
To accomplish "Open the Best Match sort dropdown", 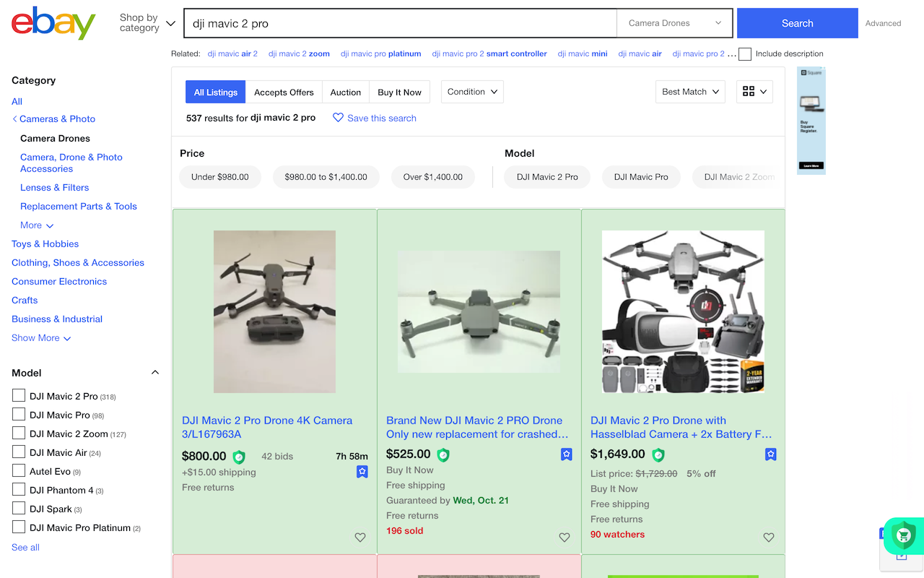I will (x=691, y=92).
